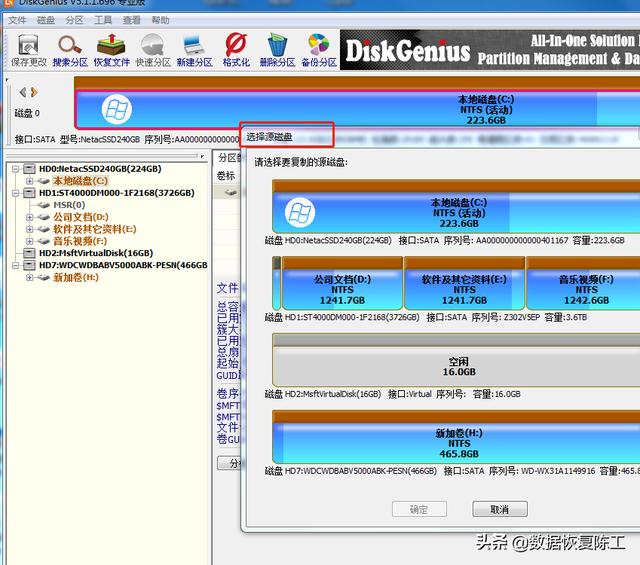
Task: Expand the 本地磁盘(C:) tree node
Action: (x=29, y=181)
